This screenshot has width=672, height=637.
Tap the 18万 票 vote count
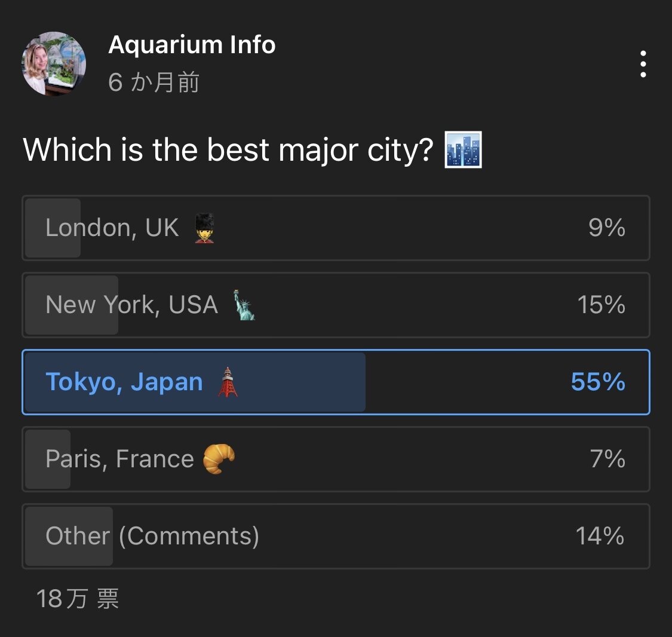coord(78,598)
